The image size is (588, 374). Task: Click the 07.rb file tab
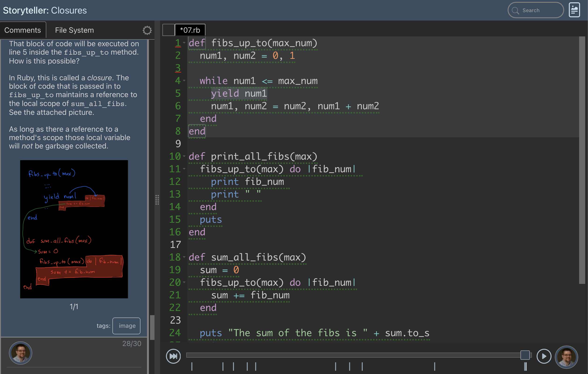[x=190, y=30]
